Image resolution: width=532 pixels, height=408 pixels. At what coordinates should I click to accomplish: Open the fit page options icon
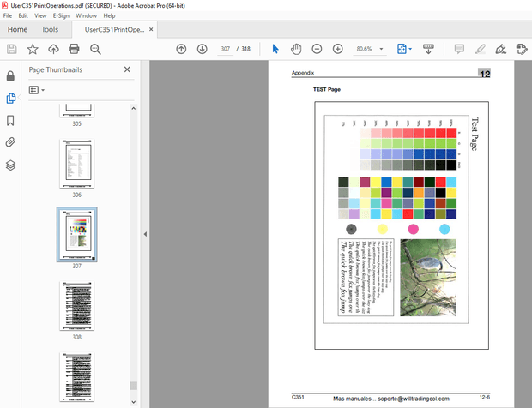402,49
